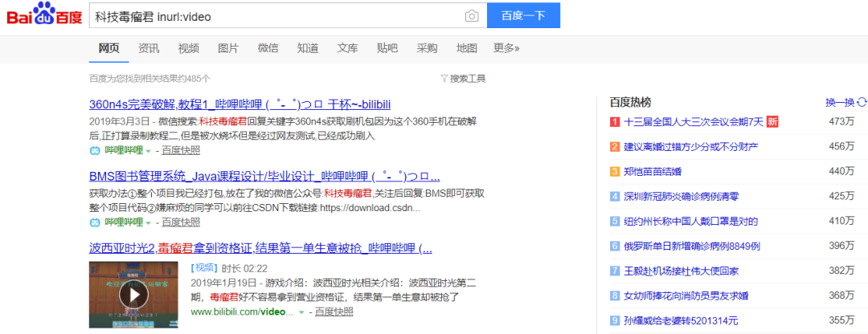Viewport: 868px width, 334px height.
Task: Click the 473万 heat value
Action: coord(841,121)
